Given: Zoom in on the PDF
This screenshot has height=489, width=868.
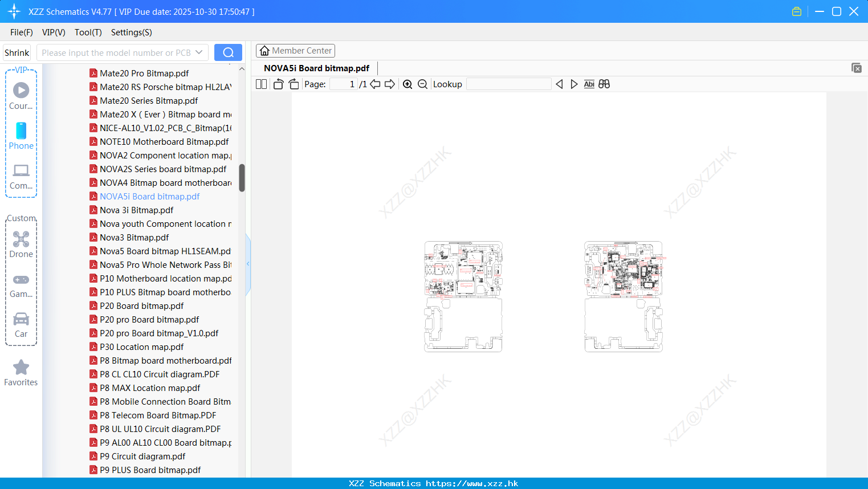Looking at the screenshot, I should [x=407, y=84].
